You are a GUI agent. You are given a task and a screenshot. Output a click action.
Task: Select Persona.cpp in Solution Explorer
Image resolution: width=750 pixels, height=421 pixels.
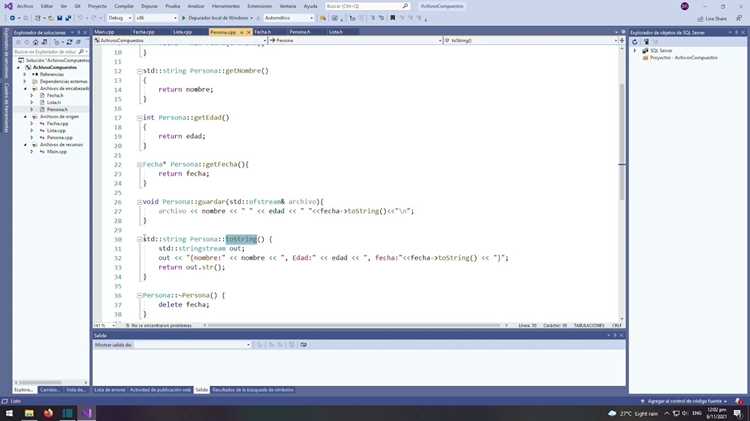[59, 137]
